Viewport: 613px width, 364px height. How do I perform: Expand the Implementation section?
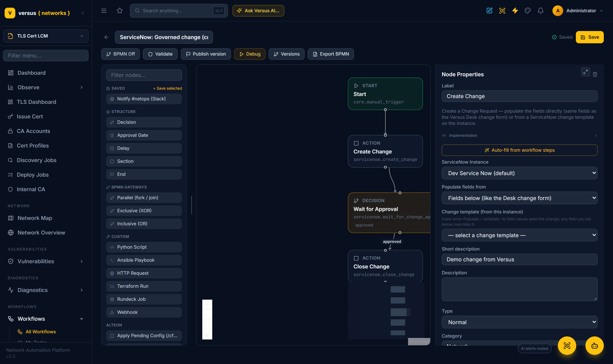point(519,135)
